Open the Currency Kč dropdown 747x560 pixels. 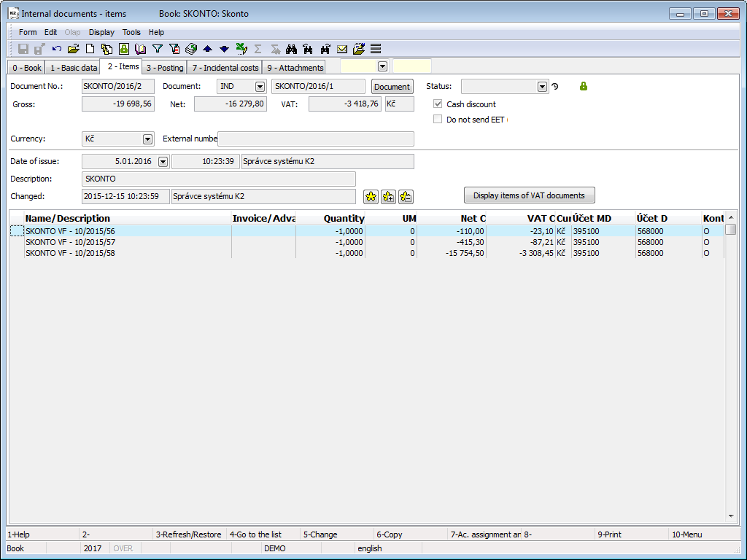tap(147, 139)
